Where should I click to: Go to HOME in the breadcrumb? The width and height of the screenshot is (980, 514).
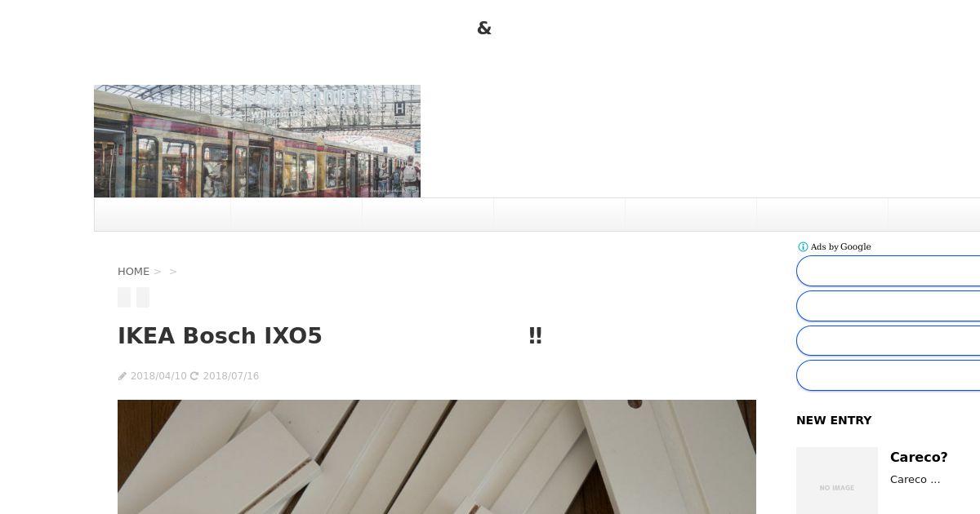coord(133,271)
